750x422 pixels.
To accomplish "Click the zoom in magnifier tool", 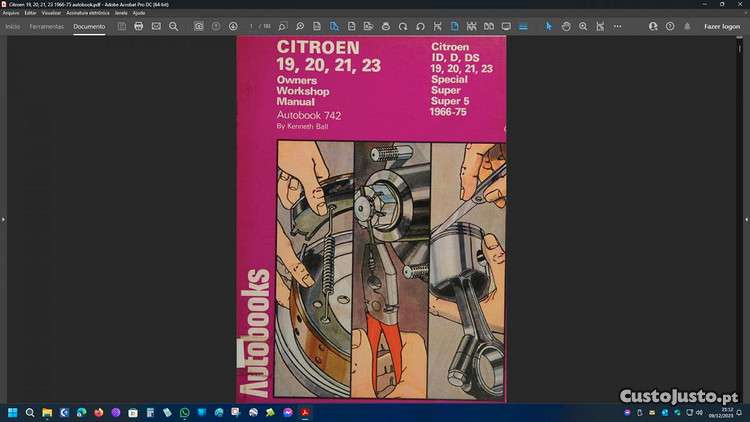I will tap(583, 26).
